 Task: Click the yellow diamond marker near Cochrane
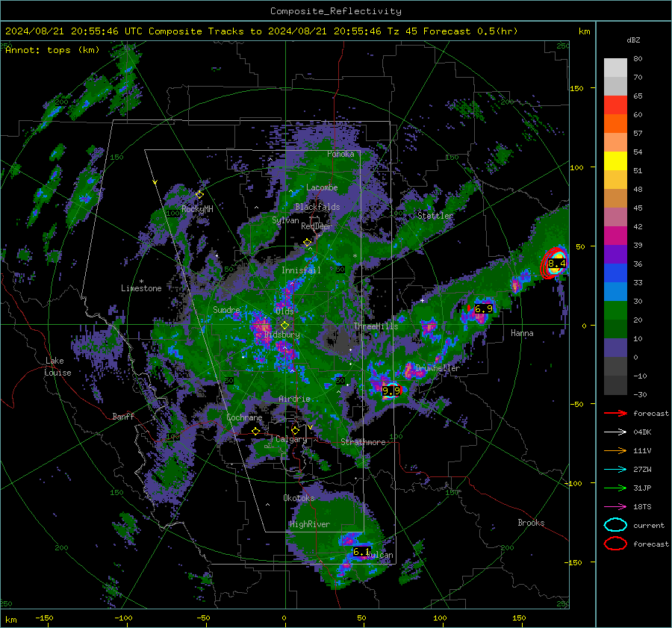(x=255, y=431)
